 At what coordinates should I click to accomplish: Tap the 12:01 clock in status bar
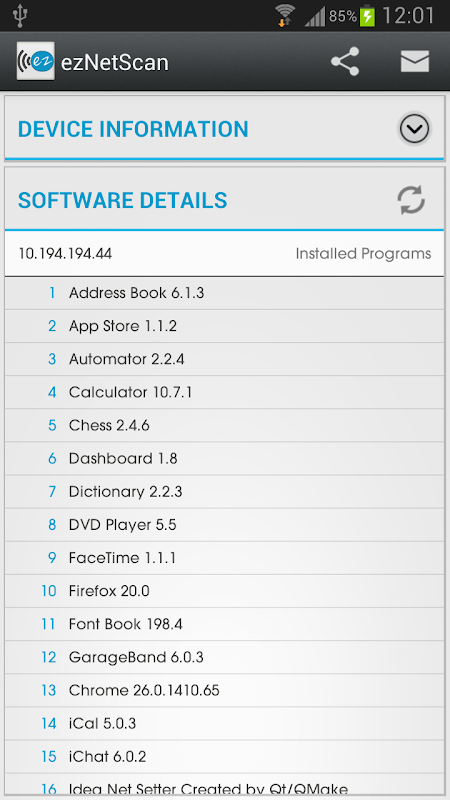(408, 16)
